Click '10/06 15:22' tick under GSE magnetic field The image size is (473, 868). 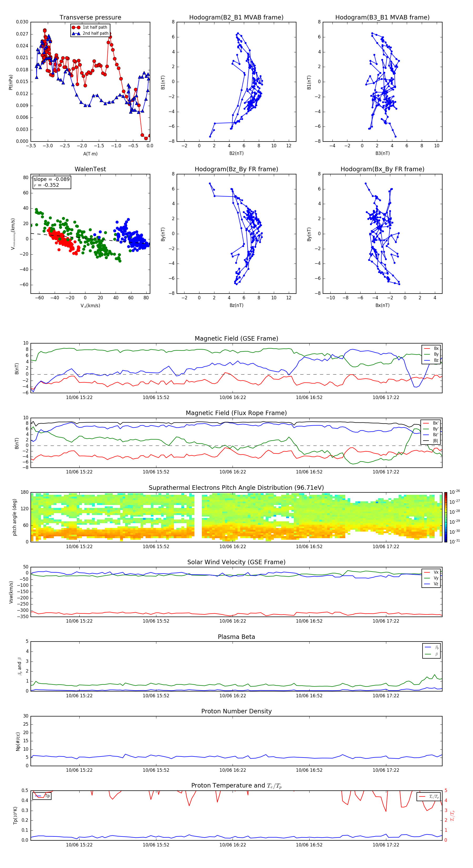coord(79,398)
